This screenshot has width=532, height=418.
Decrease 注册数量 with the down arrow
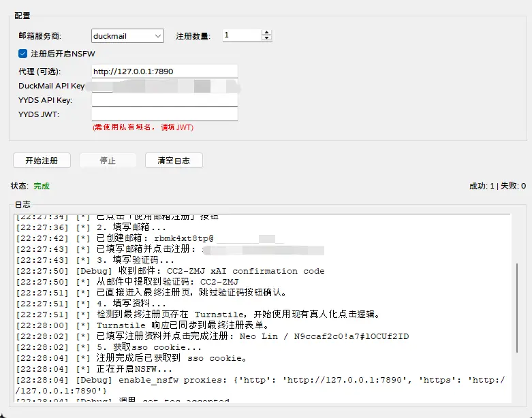tap(266, 38)
